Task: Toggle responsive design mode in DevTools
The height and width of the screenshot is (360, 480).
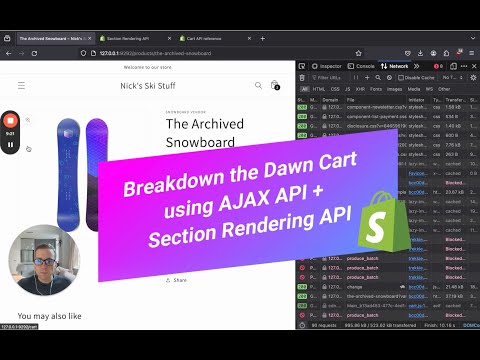Action: pyautogui.click(x=453, y=66)
